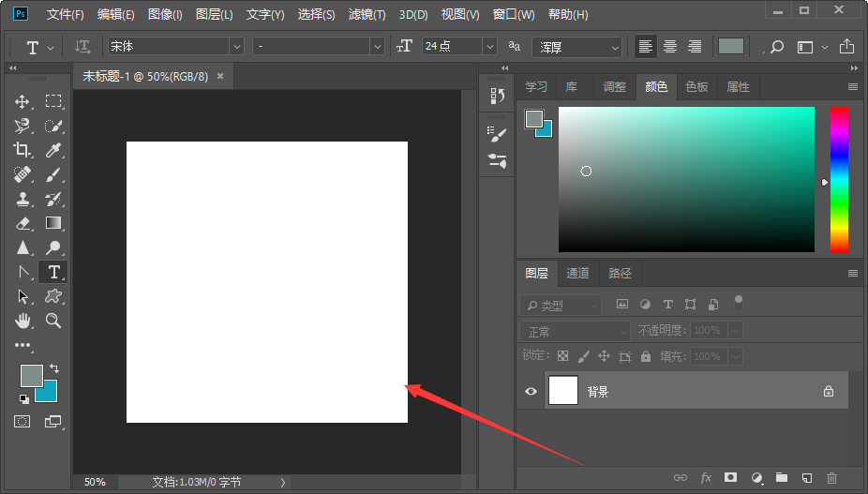This screenshot has height=494, width=868.
Task: Select the Zoom tool in toolbox
Action: click(x=53, y=320)
